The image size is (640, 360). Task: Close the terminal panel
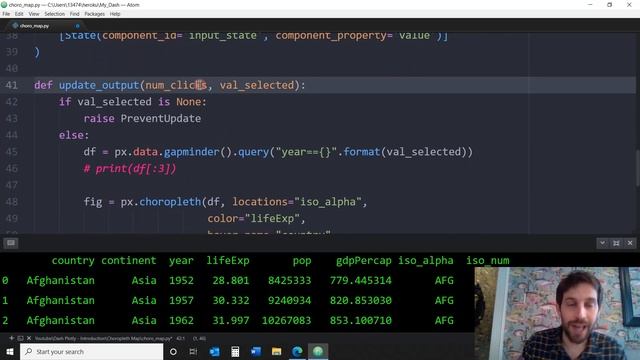(630, 243)
